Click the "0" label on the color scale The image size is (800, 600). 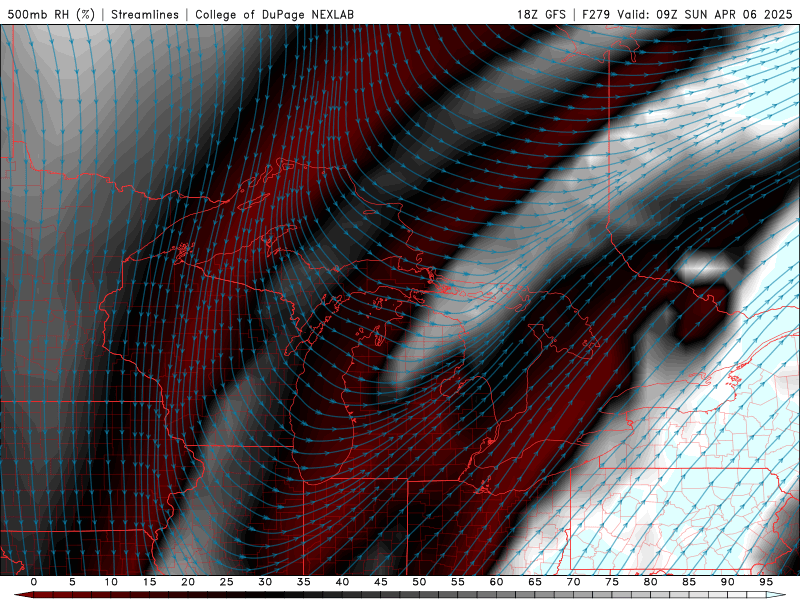click(x=34, y=582)
